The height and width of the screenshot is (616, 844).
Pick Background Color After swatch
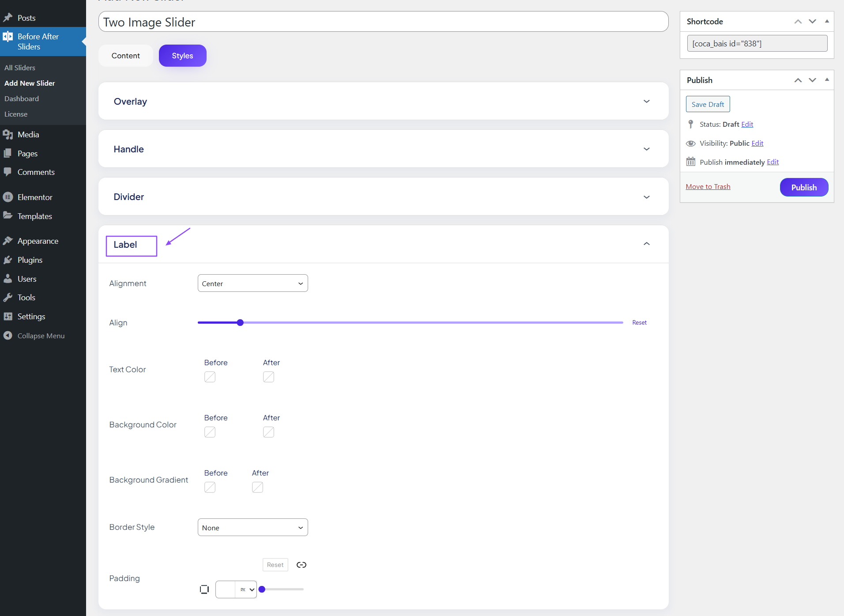269,432
